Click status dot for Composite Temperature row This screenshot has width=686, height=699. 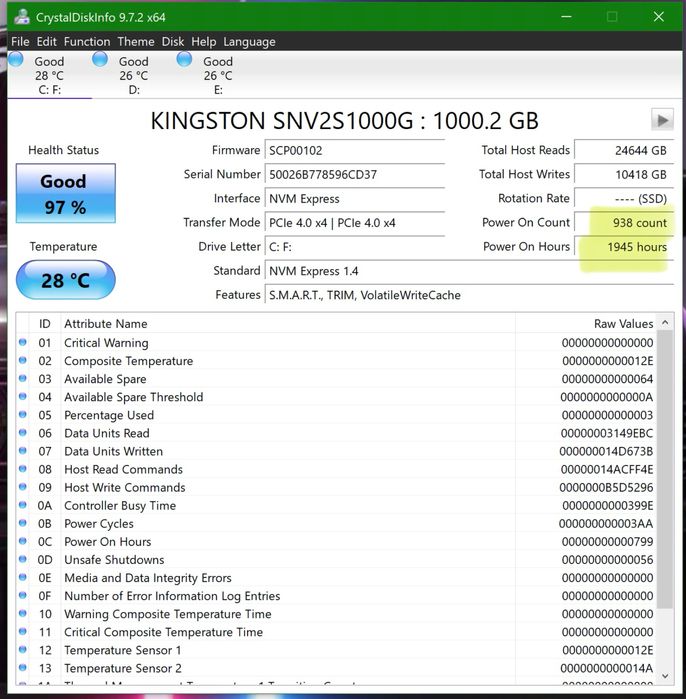point(23,360)
